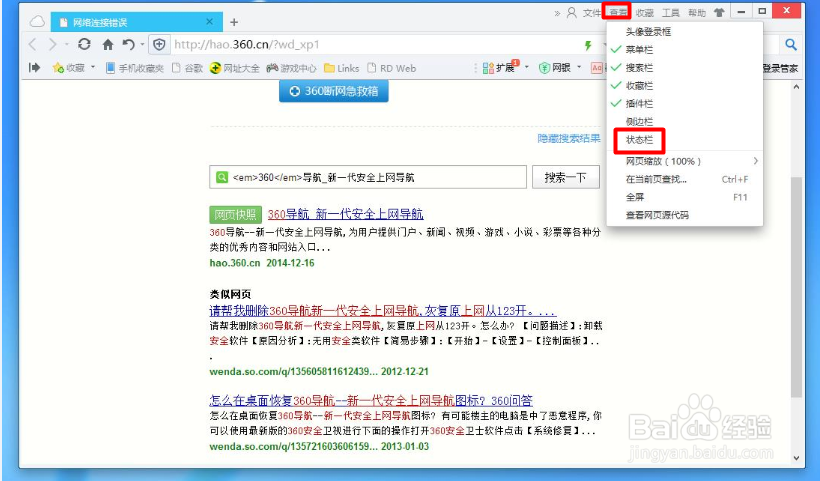Uncheck the 菜单栏 option
The height and width of the screenshot is (481, 820).
pos(685,50)
